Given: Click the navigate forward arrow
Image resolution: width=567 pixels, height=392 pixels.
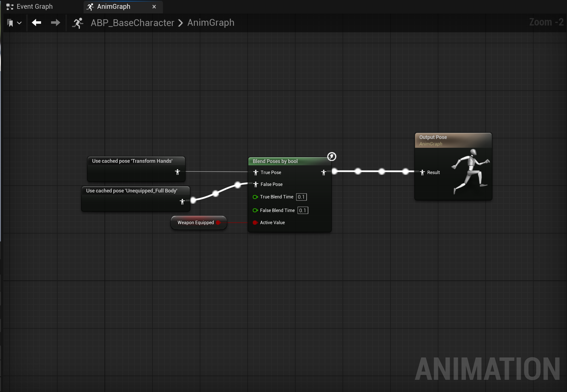Looking at the screenshot, I should point(56,23).
